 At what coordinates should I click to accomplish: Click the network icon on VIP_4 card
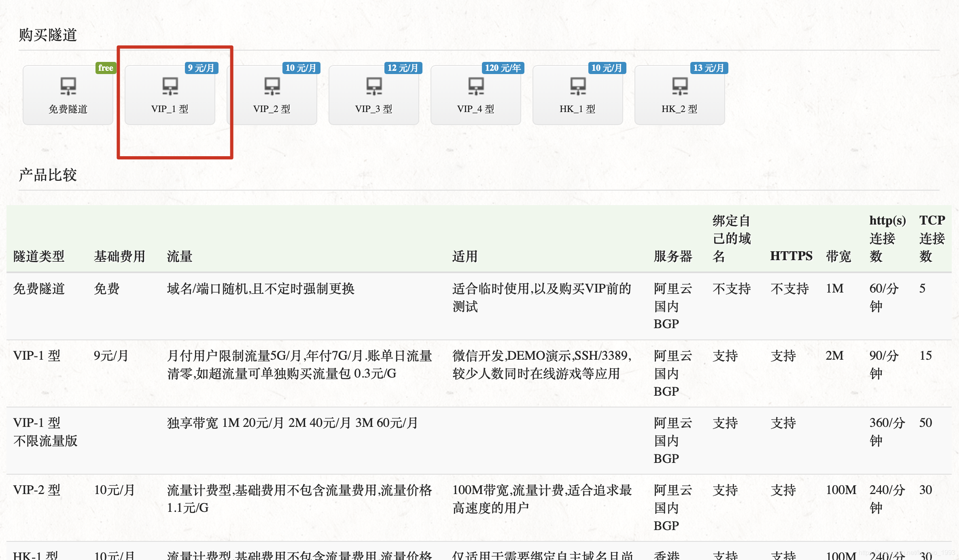coord(476,86)
